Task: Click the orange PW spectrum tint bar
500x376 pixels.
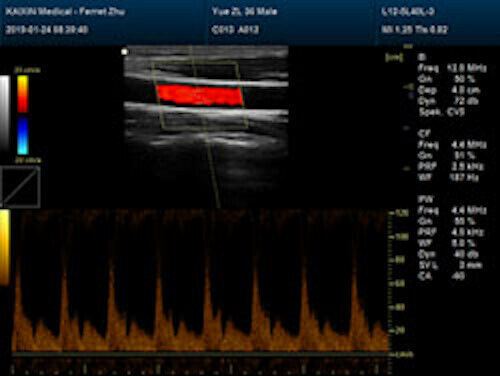Action: click(5, 247)
